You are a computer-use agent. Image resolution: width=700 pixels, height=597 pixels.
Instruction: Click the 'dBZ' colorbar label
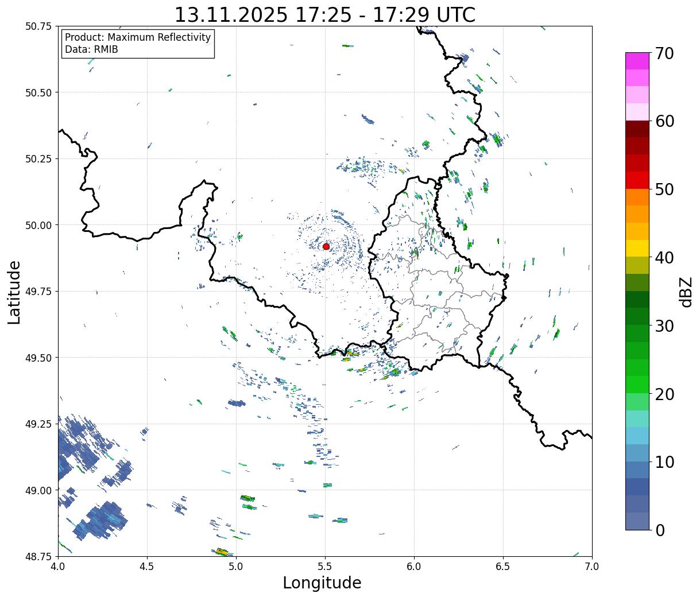pyautogui.click(x=685, y=291)
